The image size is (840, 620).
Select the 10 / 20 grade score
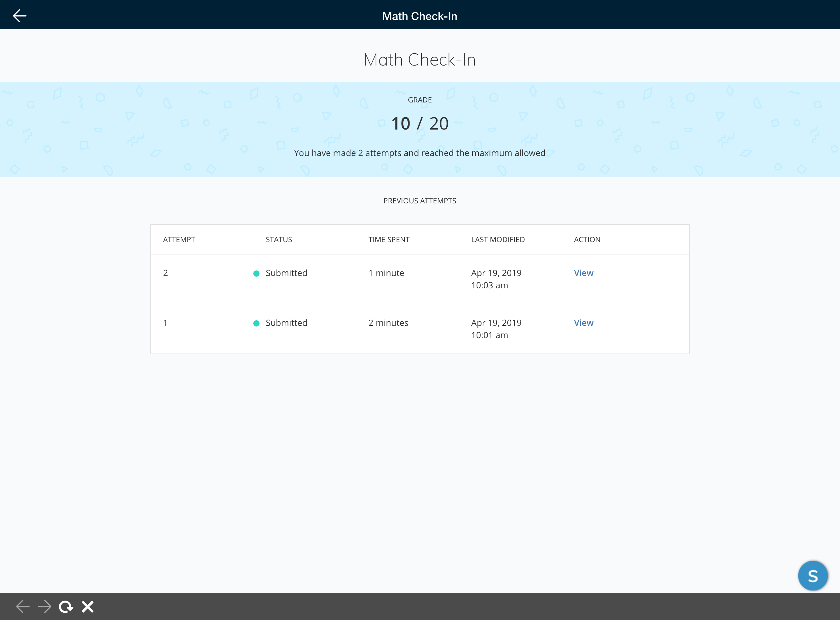point(420,123)
